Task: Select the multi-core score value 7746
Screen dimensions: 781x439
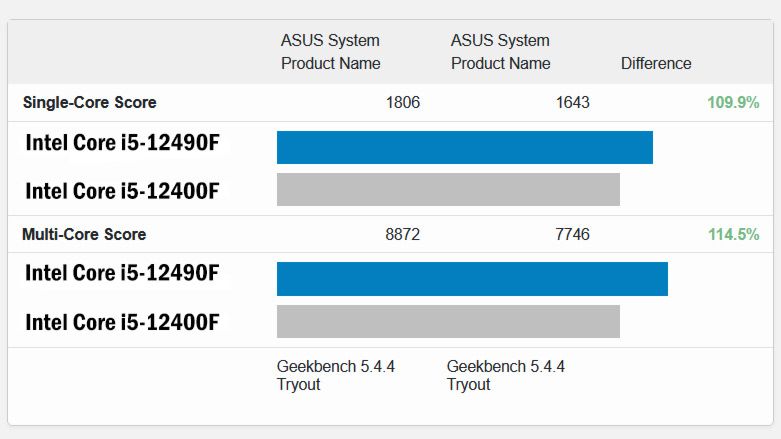Action: point(573,234)
